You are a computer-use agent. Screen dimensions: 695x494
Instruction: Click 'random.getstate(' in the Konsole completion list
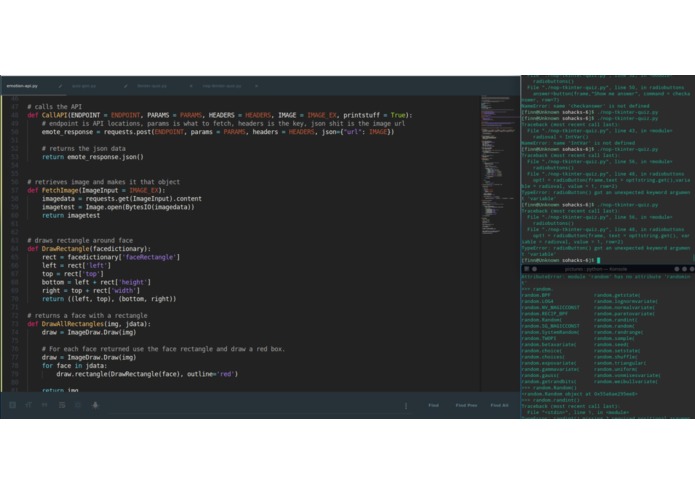pyautogui.click(x=617, y=295)
